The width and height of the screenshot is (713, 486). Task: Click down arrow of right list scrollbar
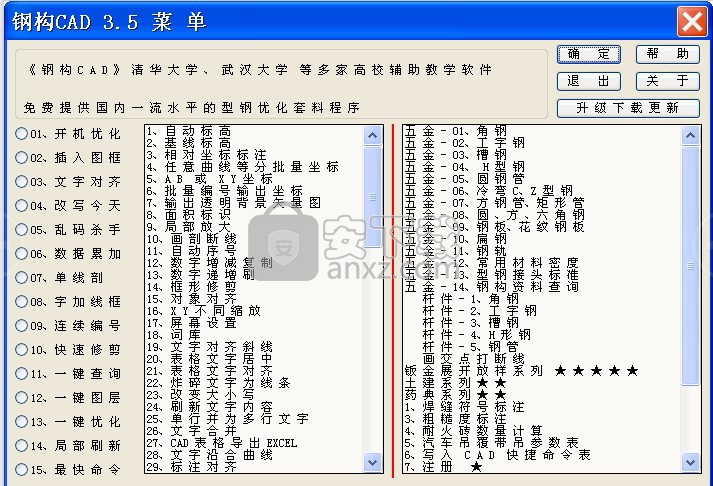[690, 462]
